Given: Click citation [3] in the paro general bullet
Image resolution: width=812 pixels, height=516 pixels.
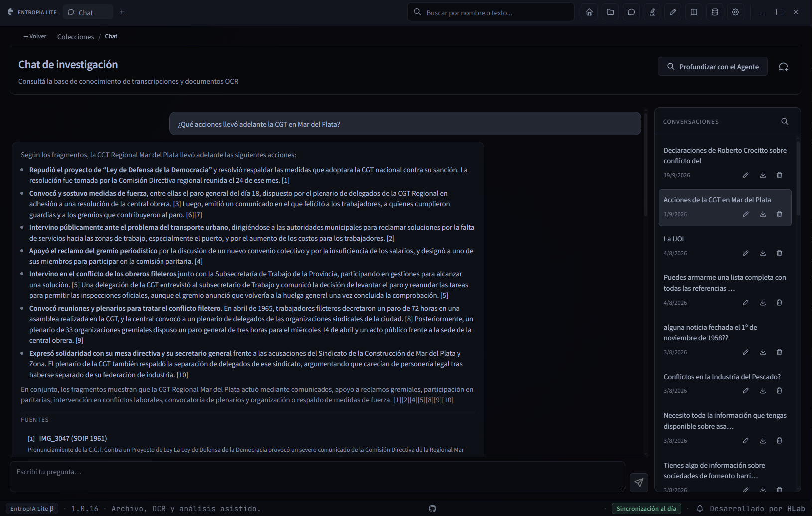Looking at the screenshot, I should pos(177,204).
